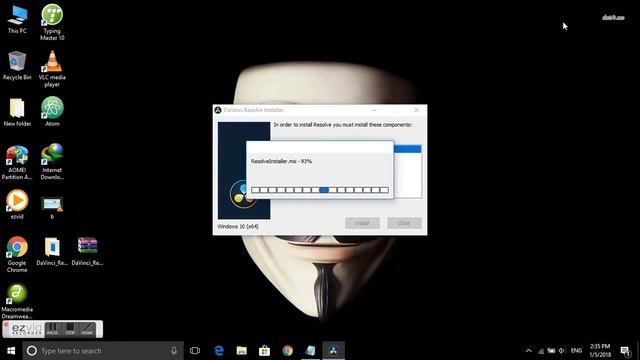
Task: Open the taskbar clock and date
Action: pos(600,351)
